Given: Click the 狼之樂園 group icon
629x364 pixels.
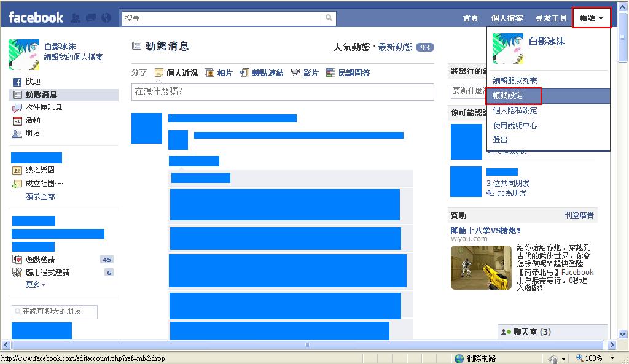Looking at the screenshot, I should (17, 171).
